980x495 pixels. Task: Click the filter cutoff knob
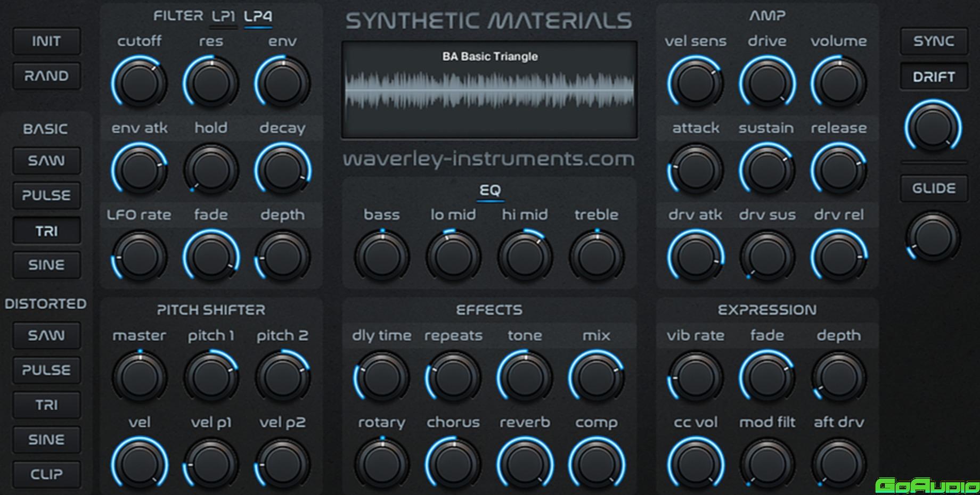(139, 83)
